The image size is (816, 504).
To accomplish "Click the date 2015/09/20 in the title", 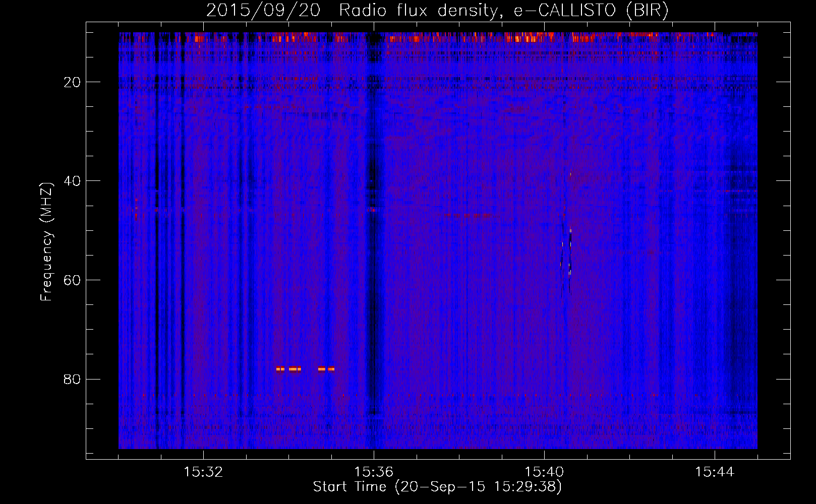I will pos(263,10).
